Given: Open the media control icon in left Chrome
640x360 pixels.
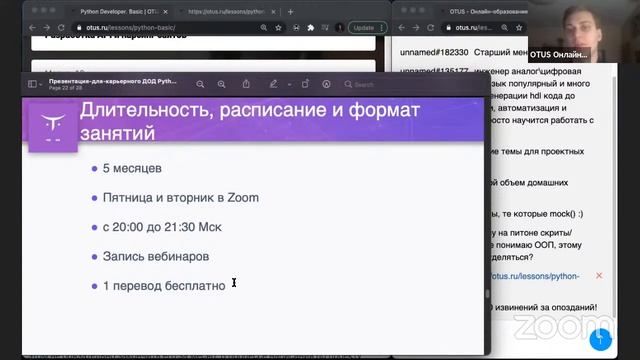Looking at the screenshot, I should (x=325, y=27).
